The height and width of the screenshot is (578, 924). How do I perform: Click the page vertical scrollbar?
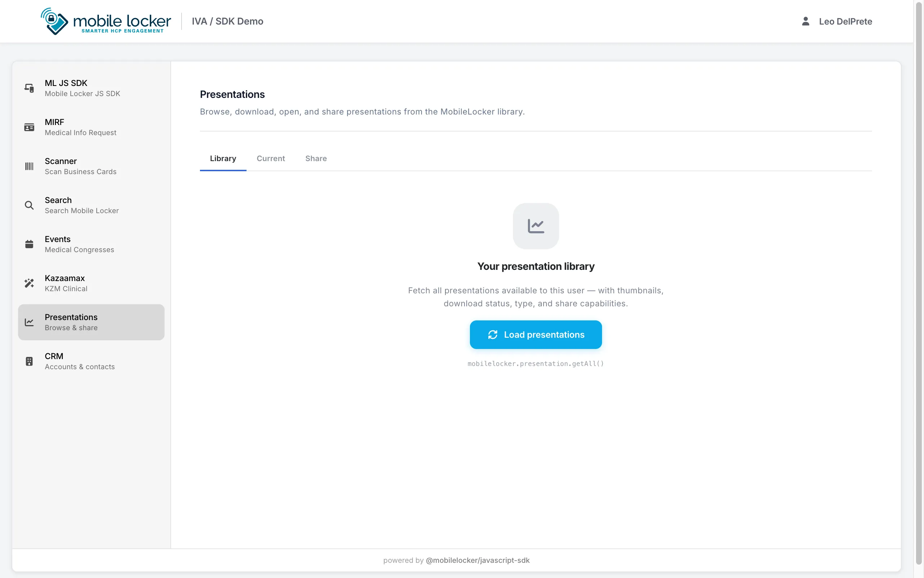pyautogui.click(x=919, y=283)
